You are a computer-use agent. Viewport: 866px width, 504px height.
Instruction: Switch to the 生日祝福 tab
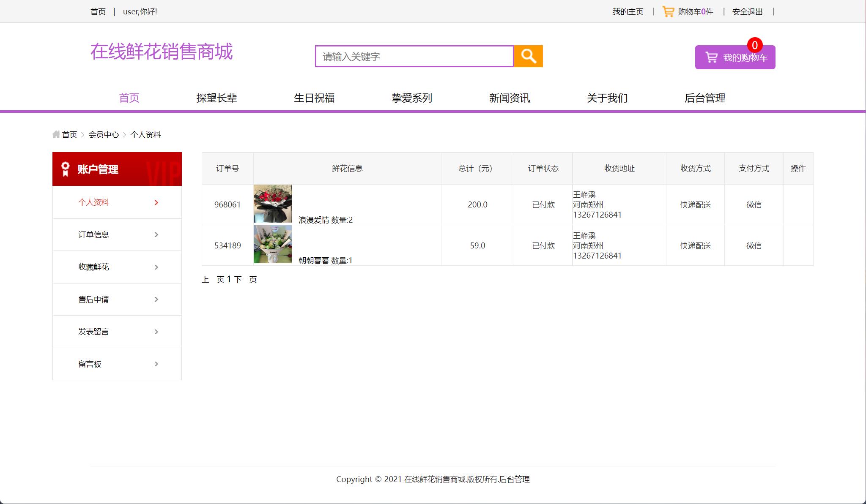click(x=315, y=98)
